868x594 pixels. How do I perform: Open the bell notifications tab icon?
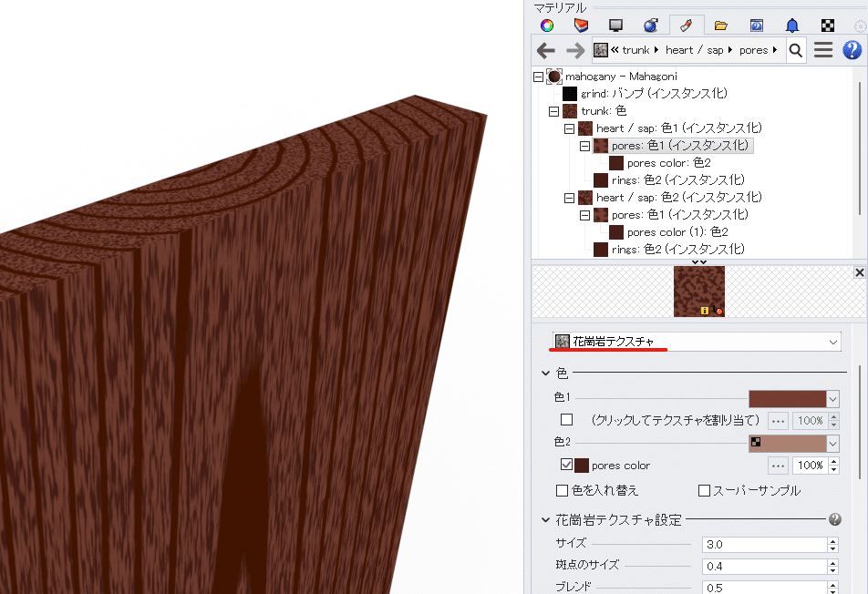click(792, 26)
